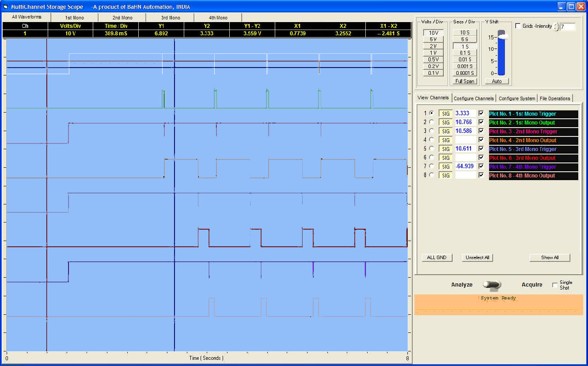Click the X1 - X2 reading 2.481 S
Viewport: 588px width, 366px height.
click(x=389, y=33)
